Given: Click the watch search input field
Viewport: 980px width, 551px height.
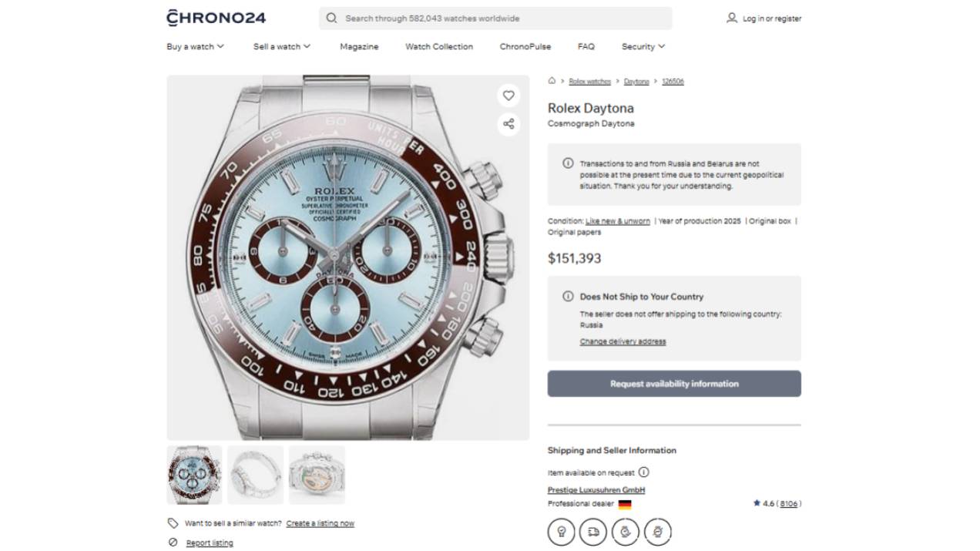Looking at the screenshot, I should [x=501, y=18].
